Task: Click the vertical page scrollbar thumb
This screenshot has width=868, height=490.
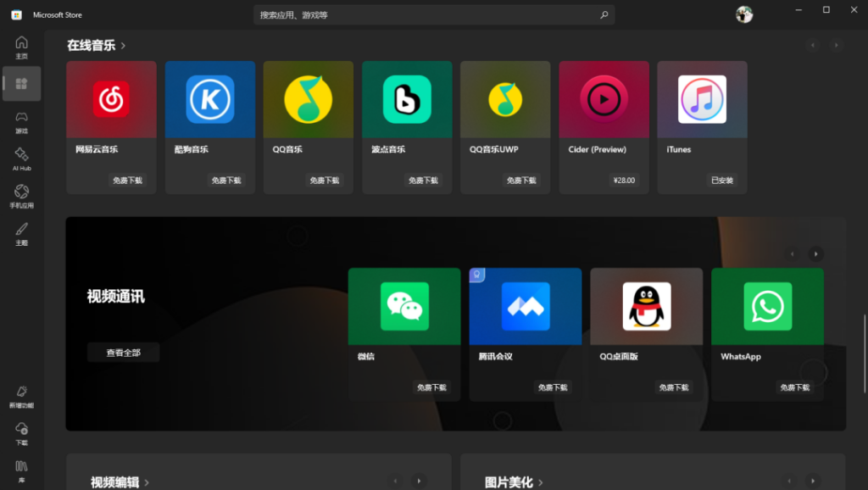Action: (864, 354)
